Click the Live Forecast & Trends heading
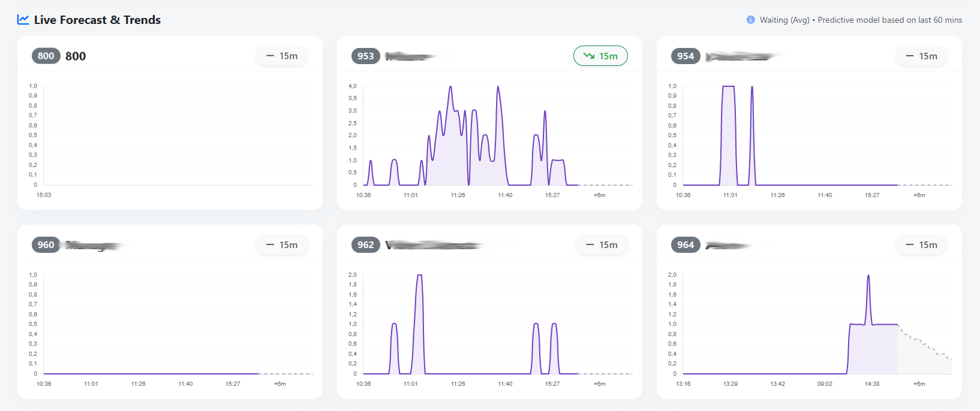Image resolution: width=980 pixels, height=411 pixels. pos(97,20)
